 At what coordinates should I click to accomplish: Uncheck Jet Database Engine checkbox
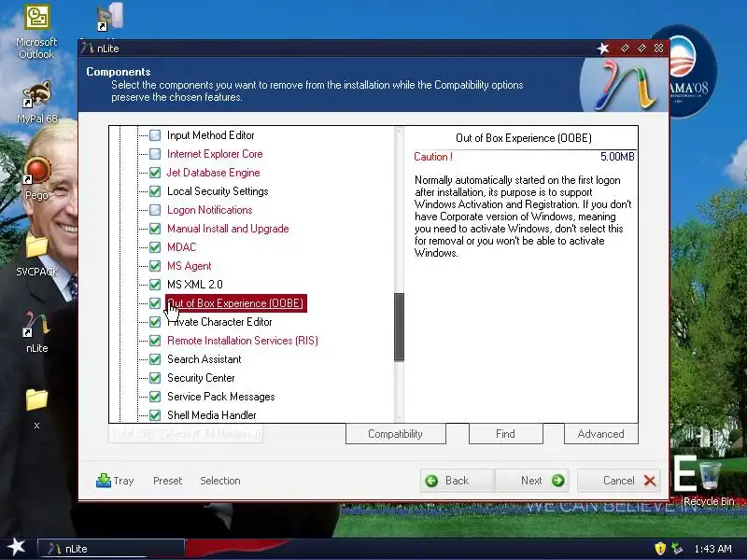[x=155, y=173]
